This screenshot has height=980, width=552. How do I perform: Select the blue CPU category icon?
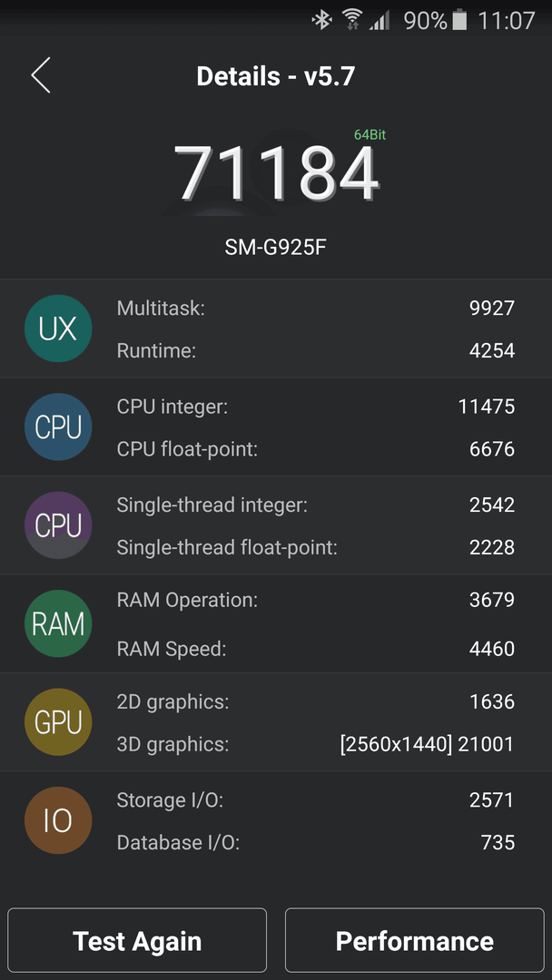(58, 426)
